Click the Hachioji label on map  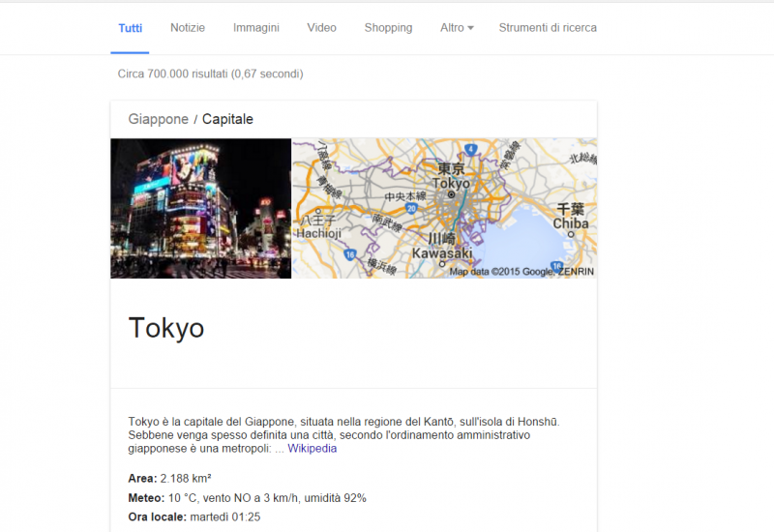tap(319, 233)
